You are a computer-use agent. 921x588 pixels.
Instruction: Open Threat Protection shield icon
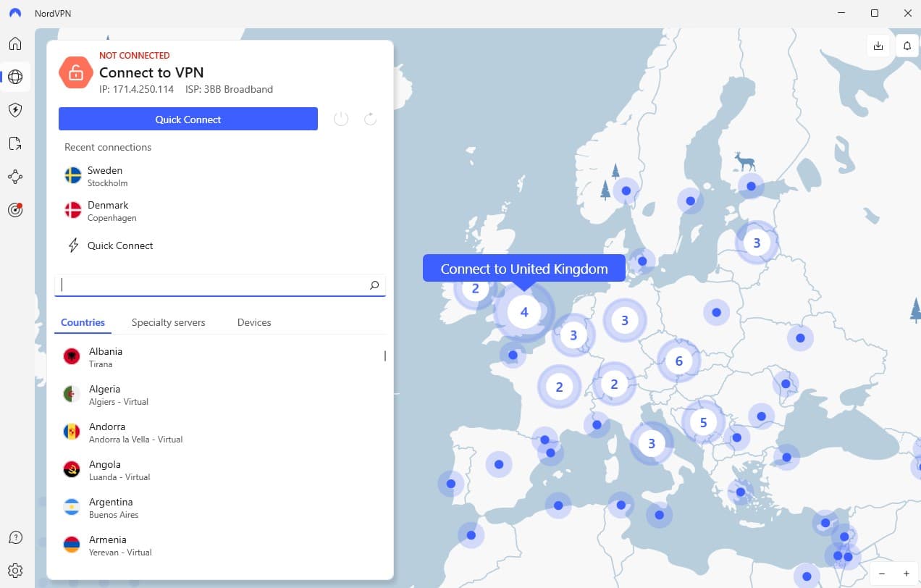15,110
